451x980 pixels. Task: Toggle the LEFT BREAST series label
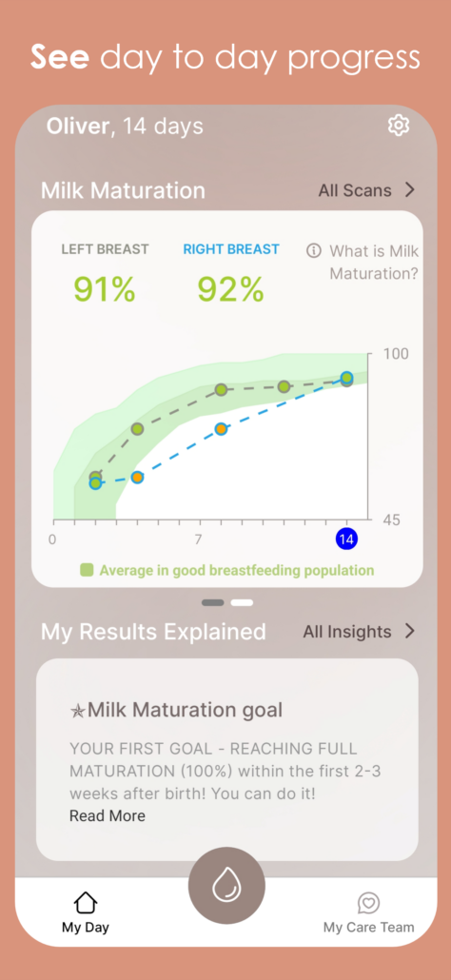click(105, 249)
